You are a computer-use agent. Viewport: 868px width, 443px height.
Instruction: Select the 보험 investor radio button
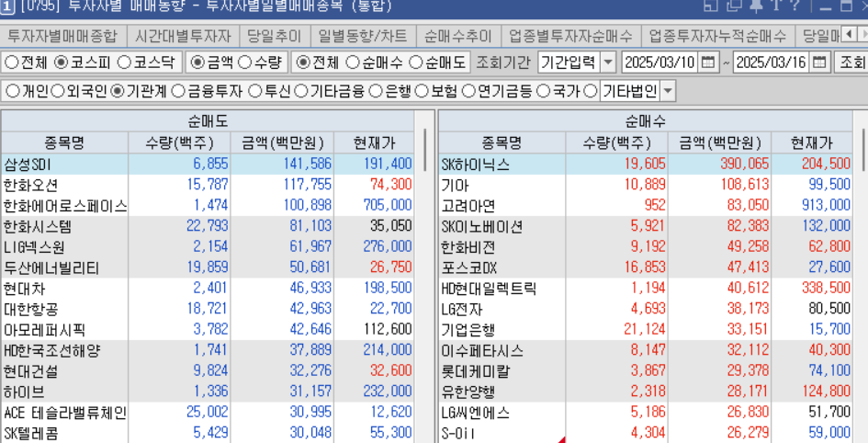point(422,91)
